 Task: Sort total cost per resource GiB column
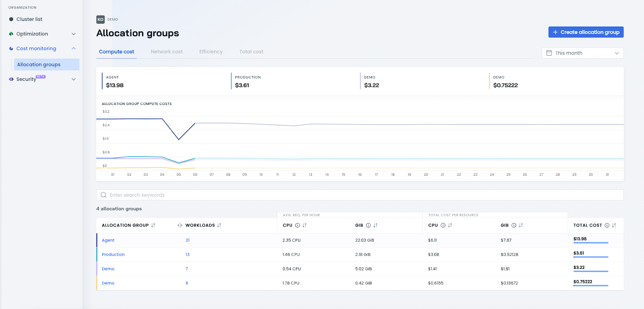pyautogui.click(x=521, y=225)
